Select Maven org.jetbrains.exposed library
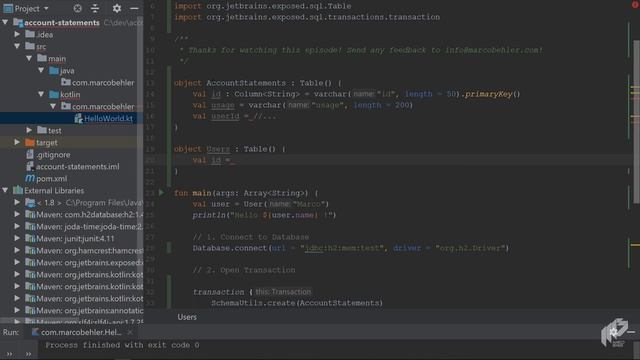 89,262
